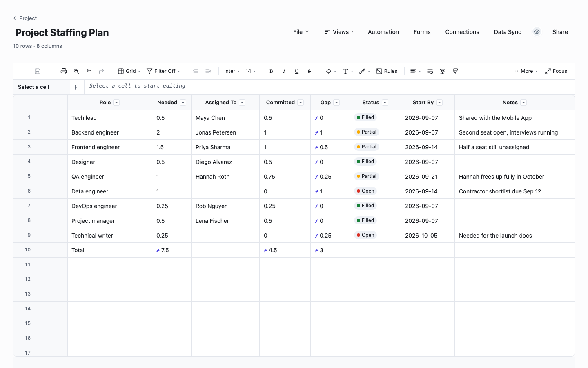Toggle strikethrough formatting
Image resolution: width=588 pixels, height=368 pixels.
(x=309, y=71)
